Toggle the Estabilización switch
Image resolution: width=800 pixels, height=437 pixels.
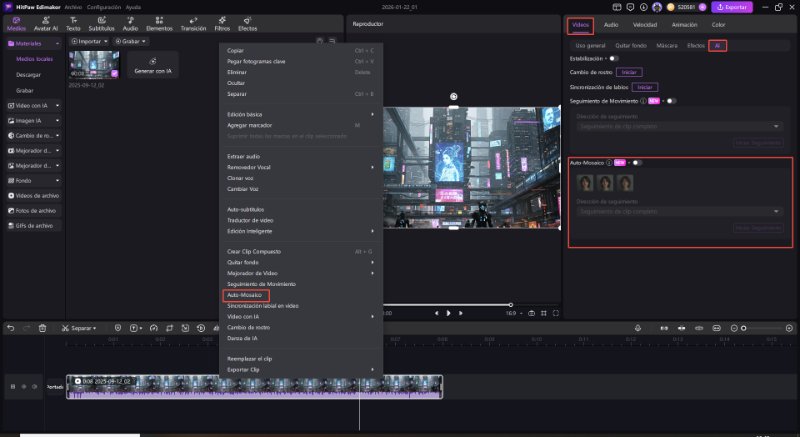pyautogui.click(x=614, y=59)
